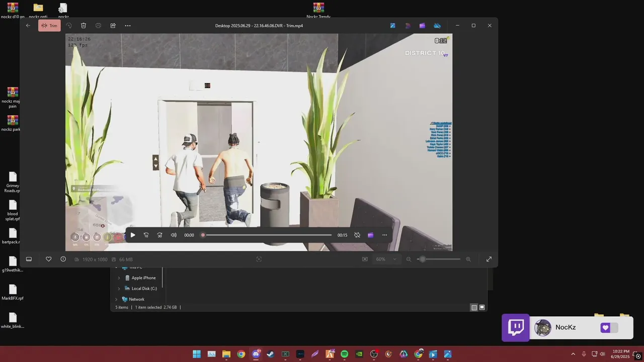Show file info with the info icon

coord(63,259)
